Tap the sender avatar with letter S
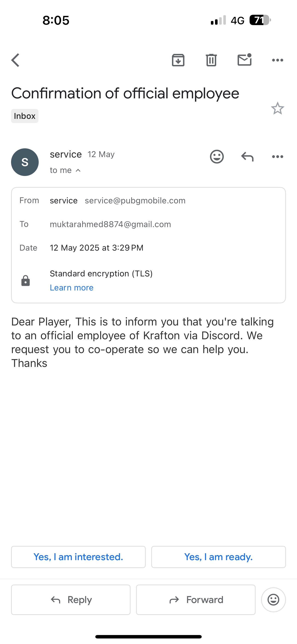Image resolution: width=297 pixels, height=644 pixels. click(25, 162)
